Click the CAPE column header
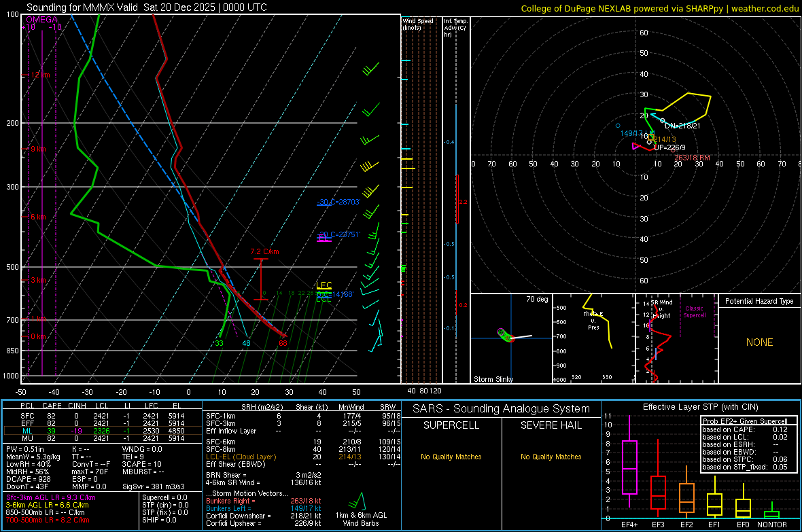802x532 pixels. (52, 406)
